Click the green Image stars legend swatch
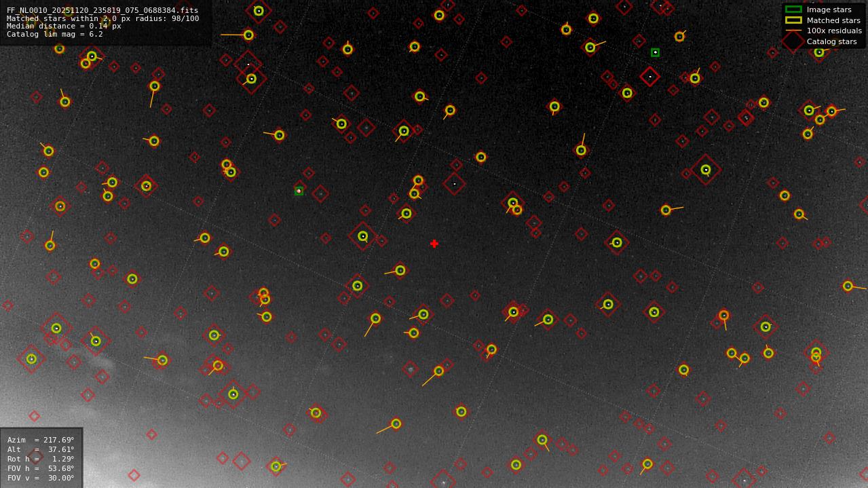Screen dimensions: 868x488 [x=793, y=10]
